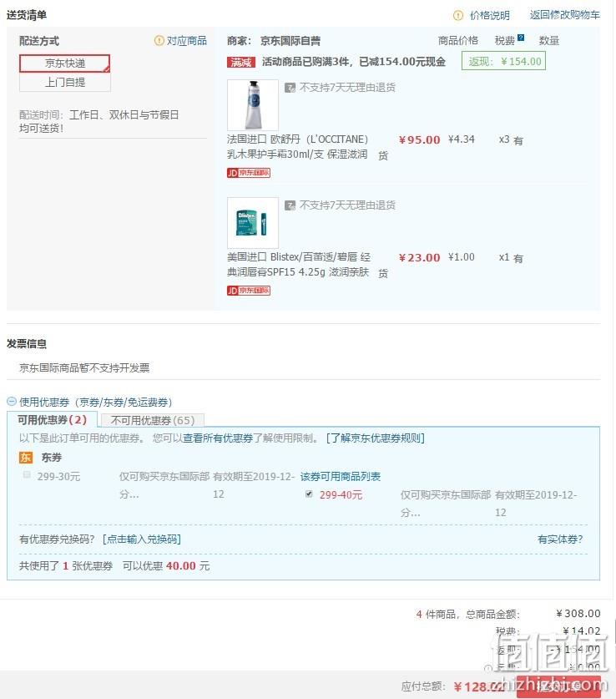Image resolution: width=616 pixels, height=699 pixels.
Task: Open L'OCCITANE hand cream thumbnail
Action: click(253, 105)
